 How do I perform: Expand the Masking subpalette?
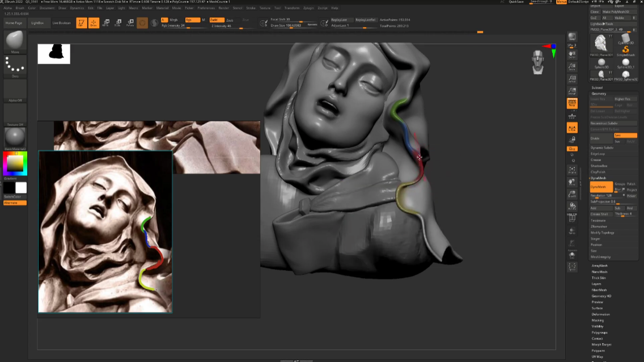point(598,321)
